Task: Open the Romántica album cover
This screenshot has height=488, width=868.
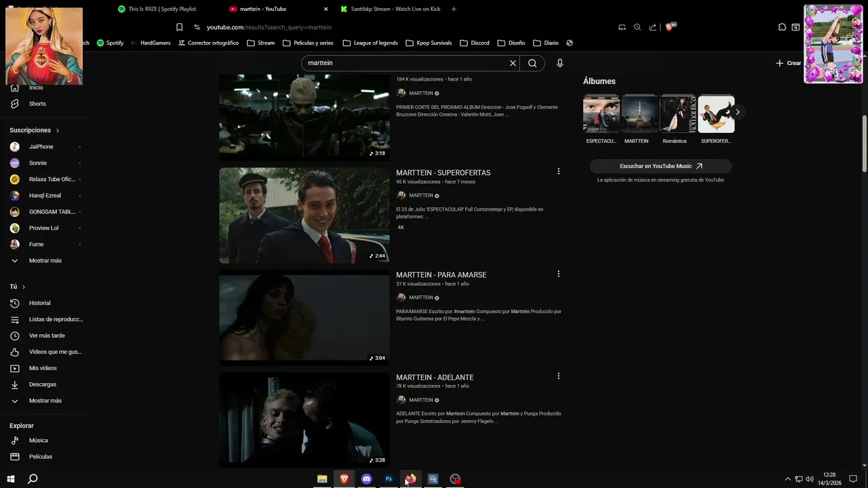Action: (x=677, y=114)
